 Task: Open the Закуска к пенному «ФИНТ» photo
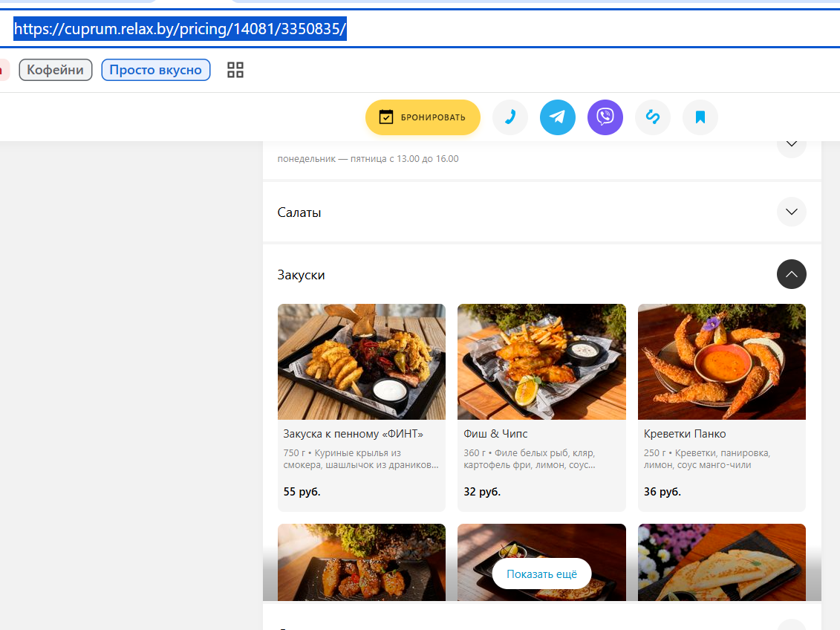click(362, 362)
